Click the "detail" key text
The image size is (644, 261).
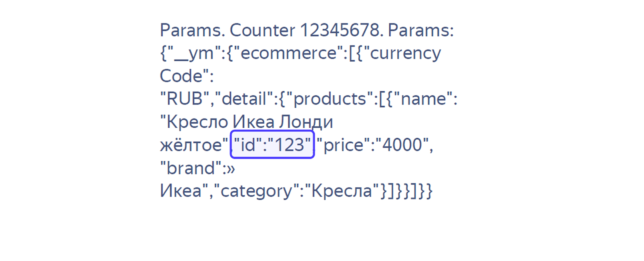244,98
